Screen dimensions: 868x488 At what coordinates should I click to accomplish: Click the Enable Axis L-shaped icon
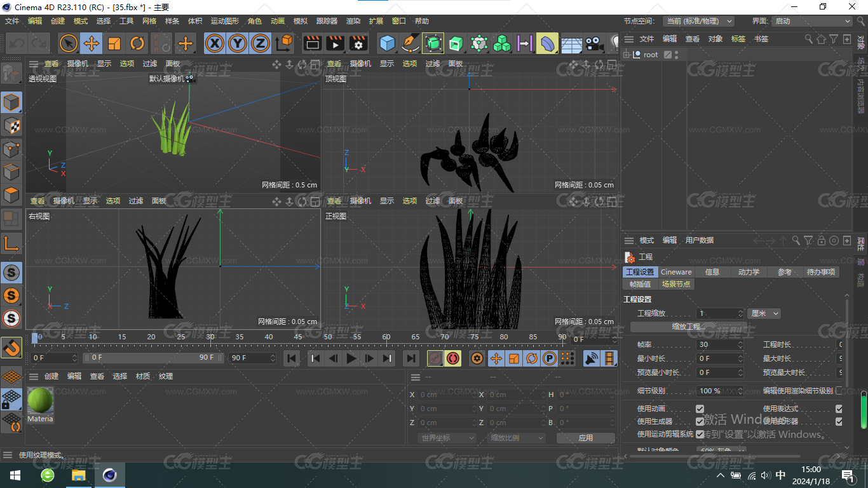pyautogui.click(x=11, y=243)
